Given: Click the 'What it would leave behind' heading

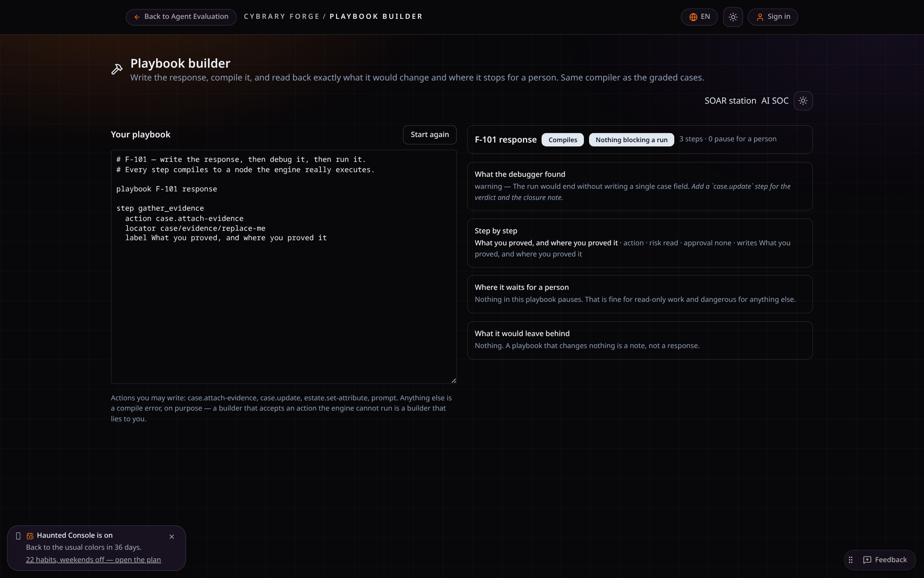Looking at the screenshot, I should (522, 334).
